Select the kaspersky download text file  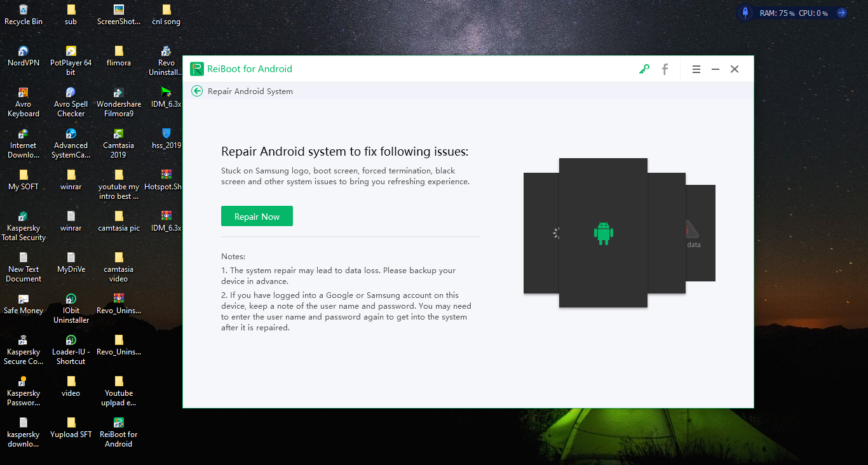pyautogui.click(x=24, y=432)
